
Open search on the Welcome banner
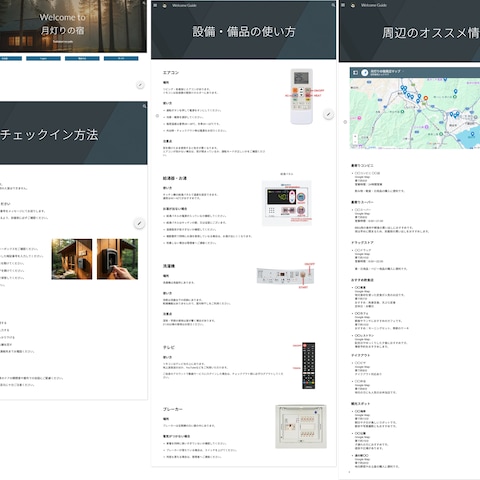click(144, 3)
